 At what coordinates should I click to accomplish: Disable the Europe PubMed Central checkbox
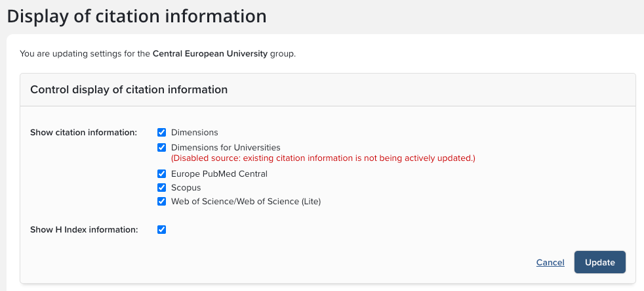pyautogui.click(x=162, y=174)
